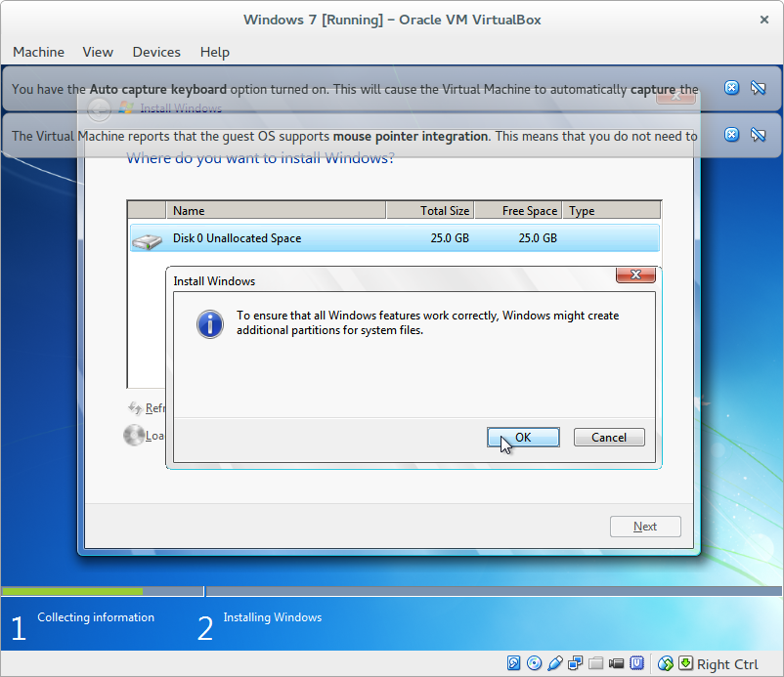Screen dimensions: 784x677
Task: Select the Total Size column header
Action: pos(430,210)
